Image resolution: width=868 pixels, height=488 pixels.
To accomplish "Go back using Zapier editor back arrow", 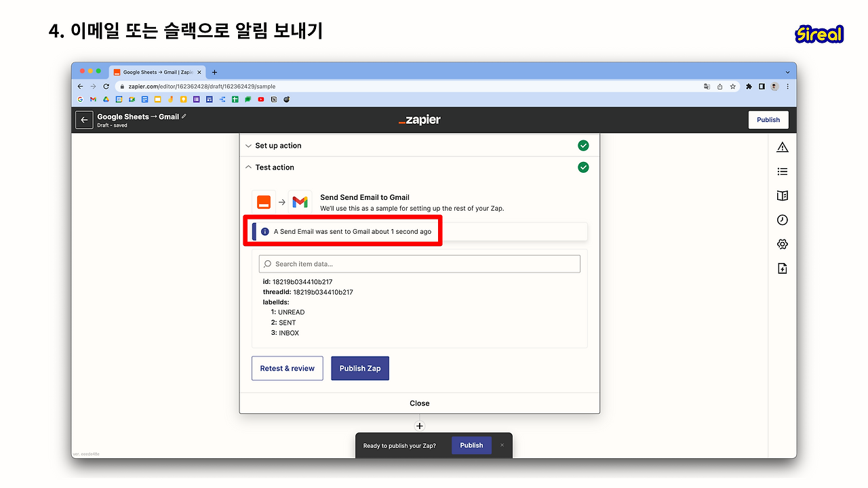I will pyautogui.click(x=84, y=120).
